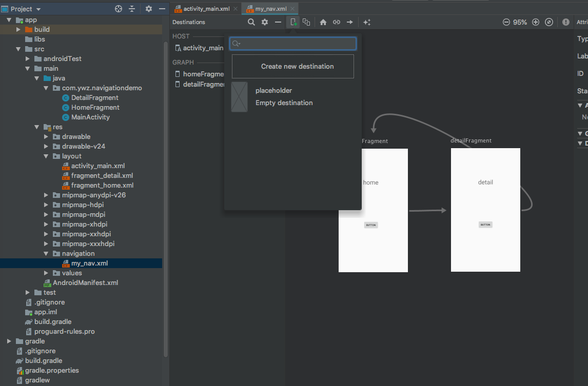Click the deep link icon

point(337,22)
